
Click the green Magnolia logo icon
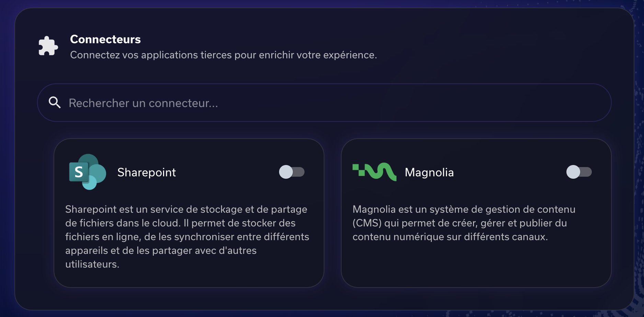[x=375, y=172]
